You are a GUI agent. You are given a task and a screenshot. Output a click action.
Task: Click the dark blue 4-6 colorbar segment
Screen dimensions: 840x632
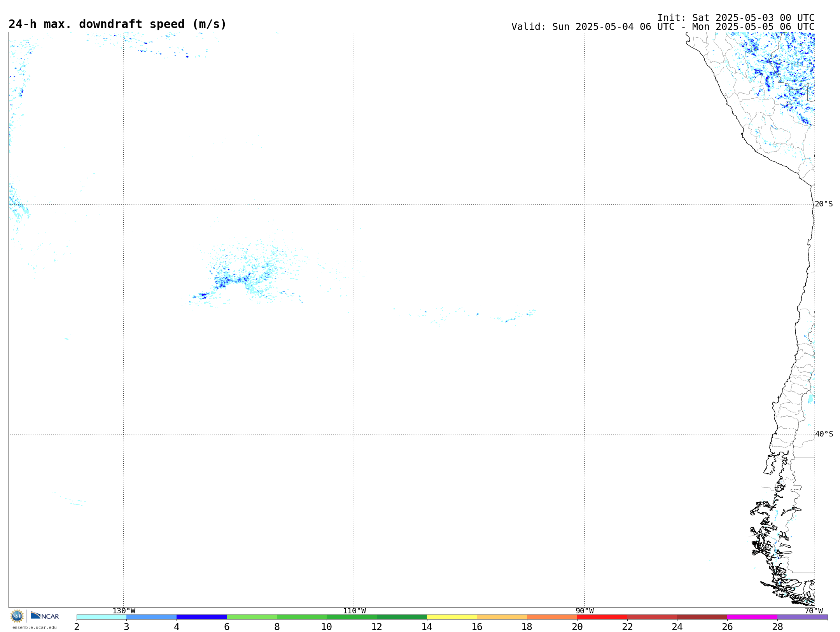[201, 617]
